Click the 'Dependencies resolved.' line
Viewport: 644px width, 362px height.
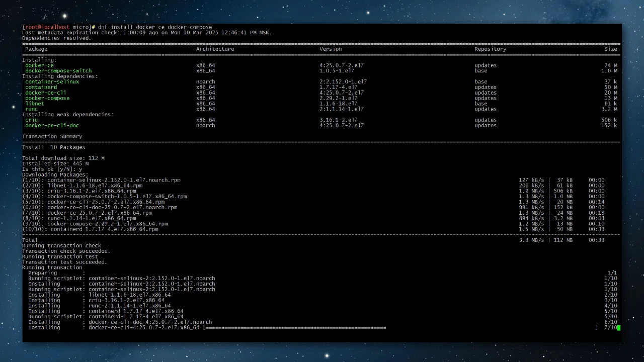point(57,38)
